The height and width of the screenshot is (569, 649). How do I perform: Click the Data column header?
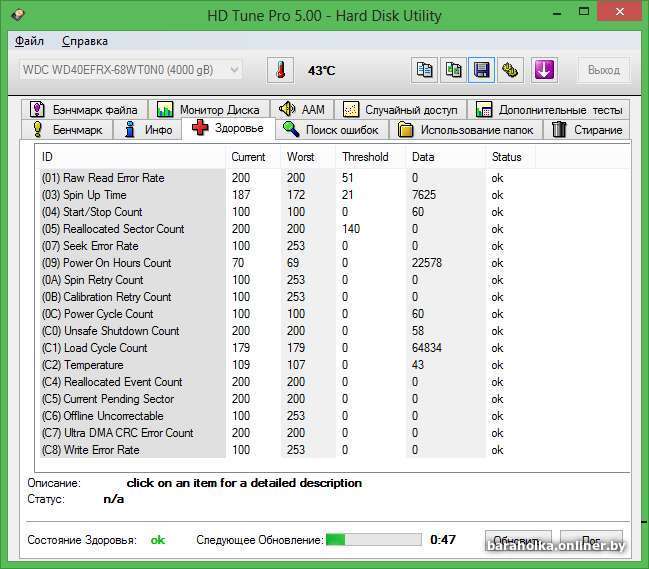tap(446, 157)
